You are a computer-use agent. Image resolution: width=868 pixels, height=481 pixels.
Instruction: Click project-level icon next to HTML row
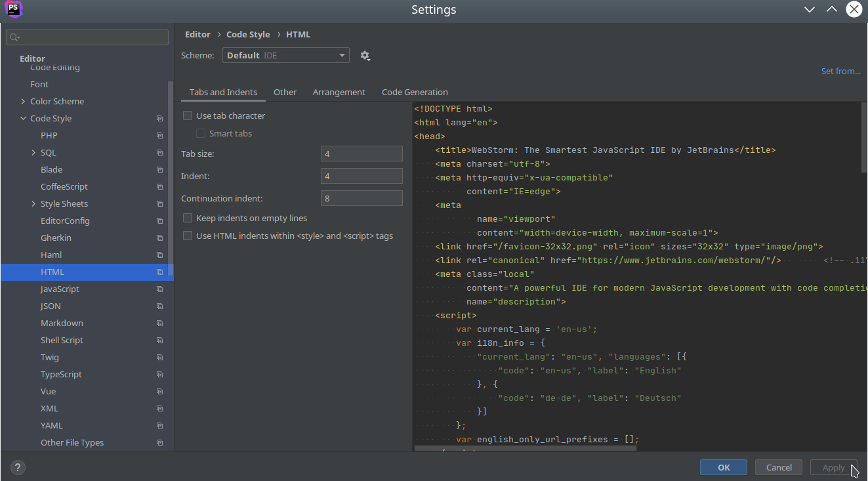point(159,272)
